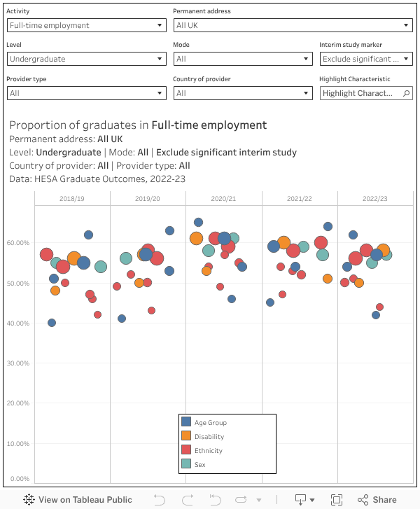The width and height of the screenshot is (420, 509).
Task: Click the Redo arrow in toolbar
Action: (188, 499)
